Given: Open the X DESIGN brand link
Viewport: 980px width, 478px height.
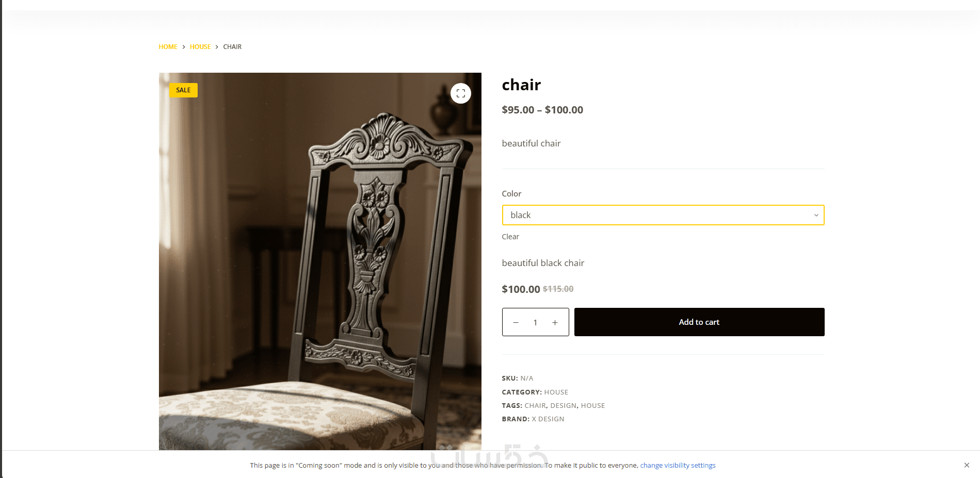Looking at the screenshot, I should [x=548, y=419].
